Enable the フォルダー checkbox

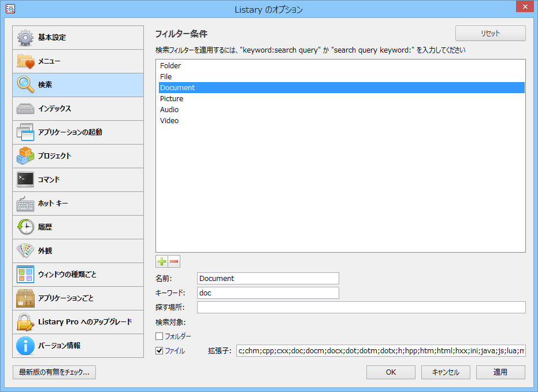(x=159, y=336)
